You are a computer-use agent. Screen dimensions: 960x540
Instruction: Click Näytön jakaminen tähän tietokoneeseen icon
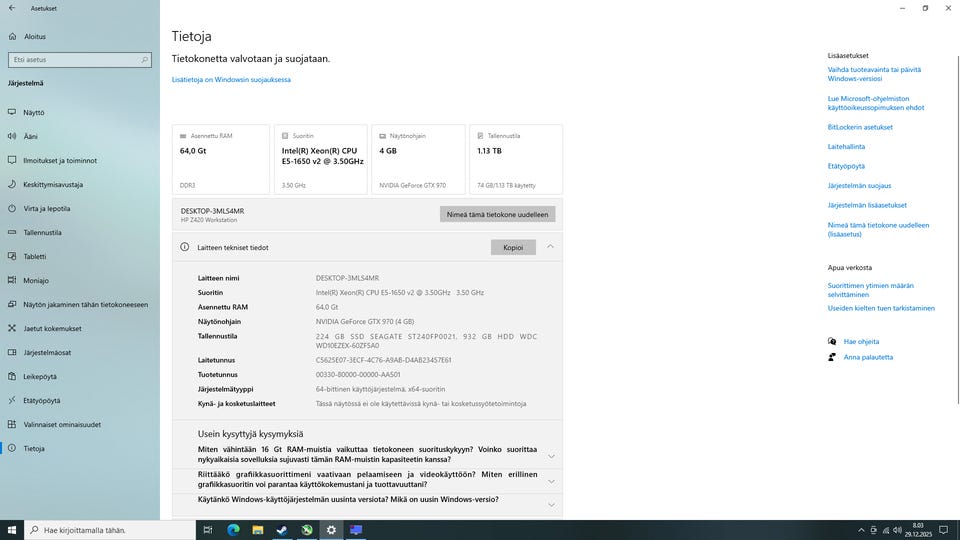[x=12, y=304]
